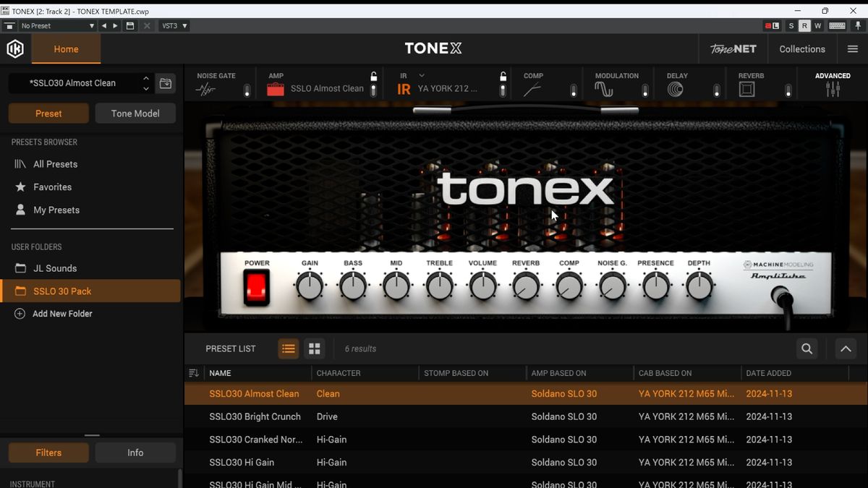The image size is (868, 488).
Task: Switch to Preset tab
Action: point(48,114)
